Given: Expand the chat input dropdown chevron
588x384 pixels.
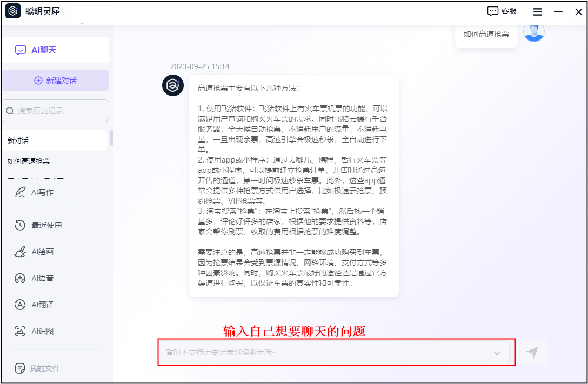Looking at the screenshot, I should 497,353.
